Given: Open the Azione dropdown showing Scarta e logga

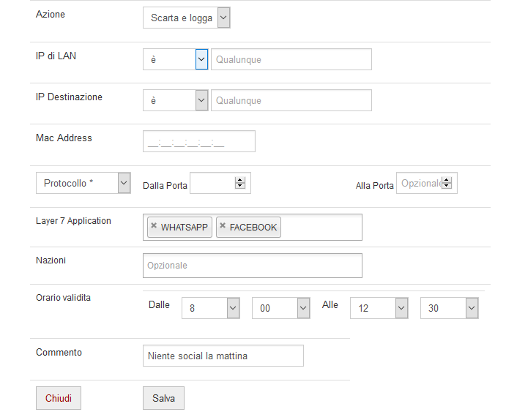Looking at the screenshot, I should (187, 18).
